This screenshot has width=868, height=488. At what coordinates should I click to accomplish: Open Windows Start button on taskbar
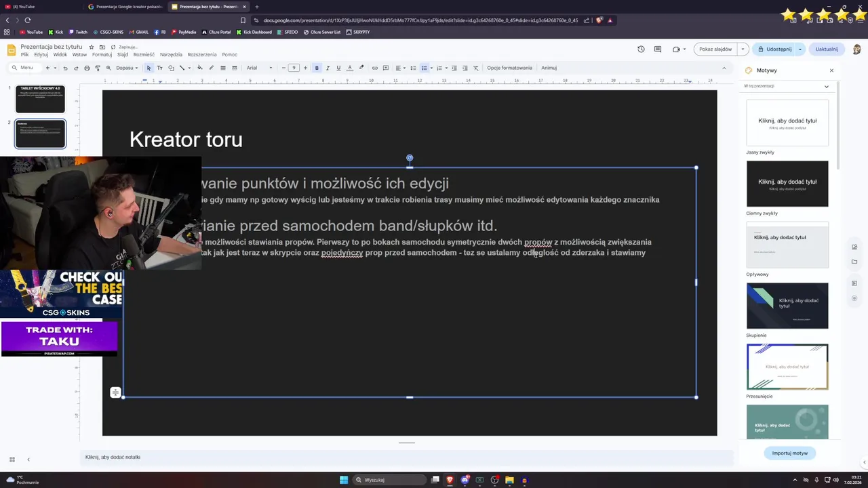(344, 480)
